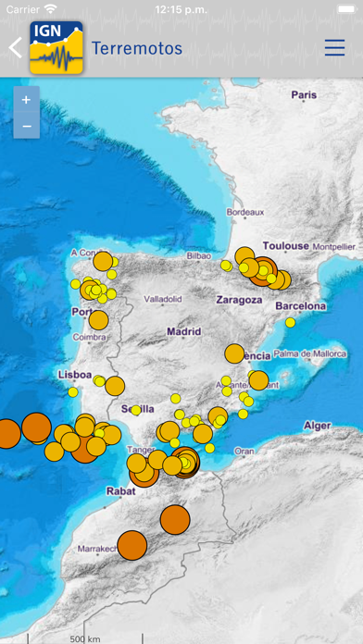This screenshot has width=363, height=644.
Task: Tap the Toulouse city label
Action: coord(286,246)
